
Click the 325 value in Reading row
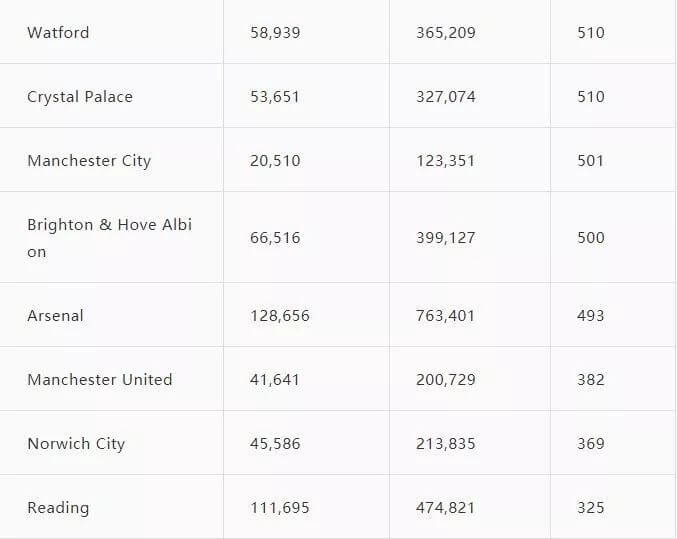click(591, 507)
